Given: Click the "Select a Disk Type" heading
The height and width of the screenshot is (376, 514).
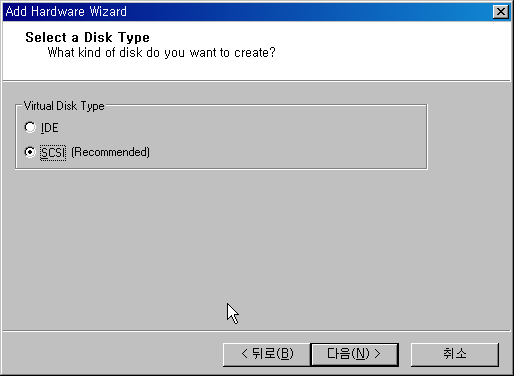Looking at the screenshot, I should [x=87, y=37].
